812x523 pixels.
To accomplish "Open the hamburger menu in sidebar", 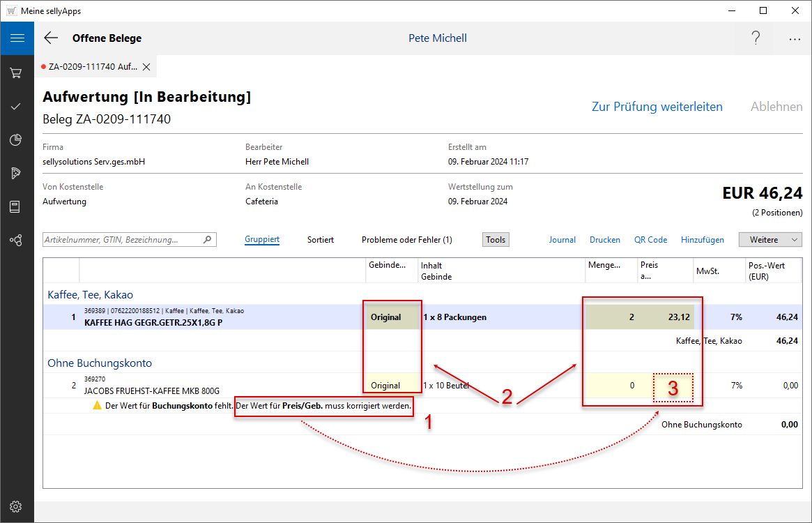I will tap(17, 38).
